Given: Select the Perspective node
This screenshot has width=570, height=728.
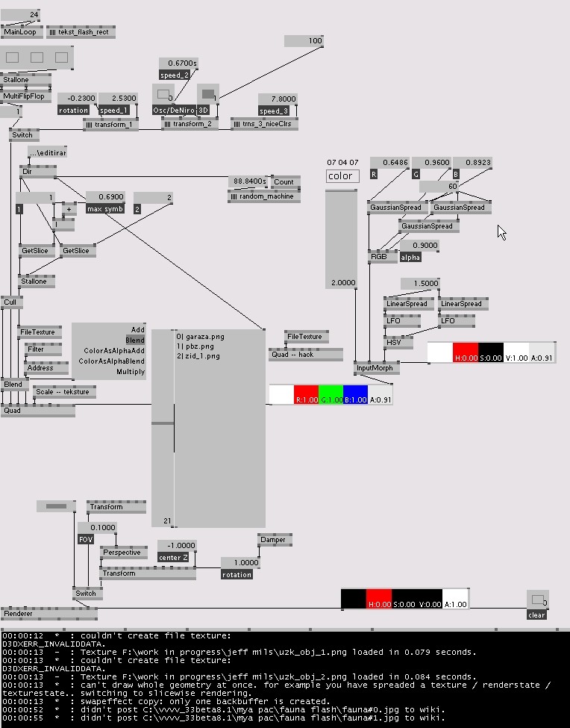Looking at the screenshot, I should click(x=121, y=553).
